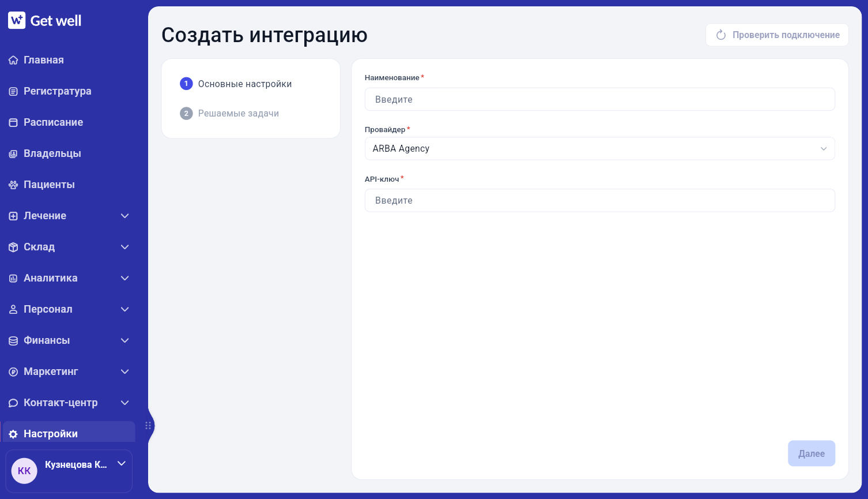This screenshot has height=499, width=868.
Task: Select step 2 Решаемые задачи
Action: pyautogui.click(x=229, y=113)
